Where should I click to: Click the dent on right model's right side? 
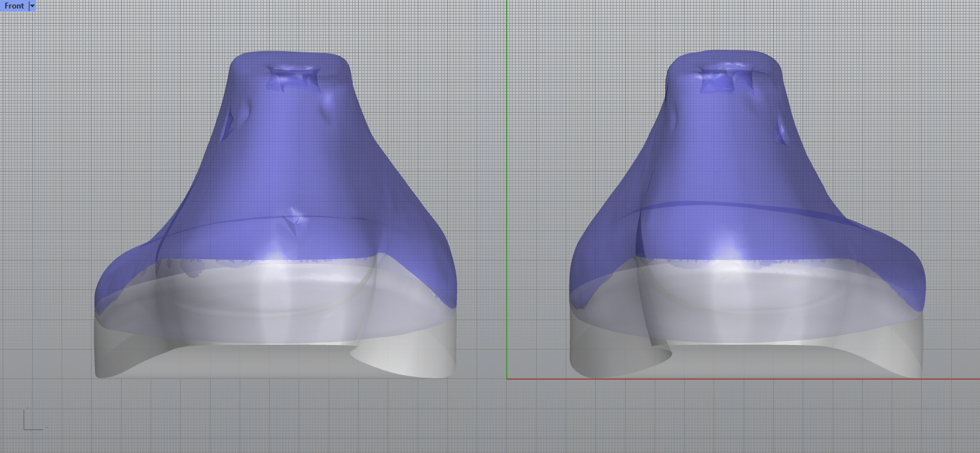(782, 132)
